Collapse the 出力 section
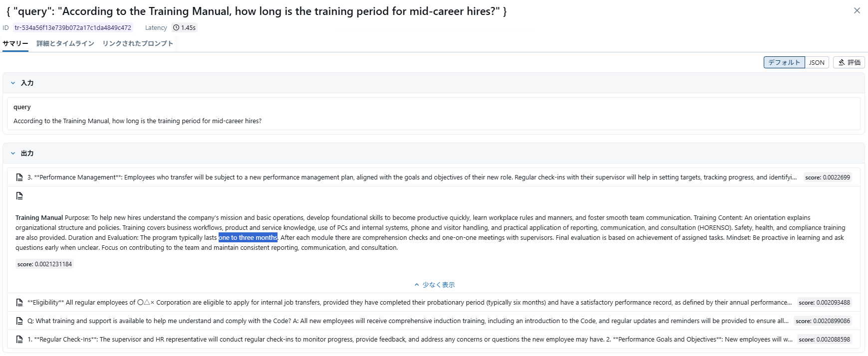This screenshot has height=356, width=868. point(13,154)
